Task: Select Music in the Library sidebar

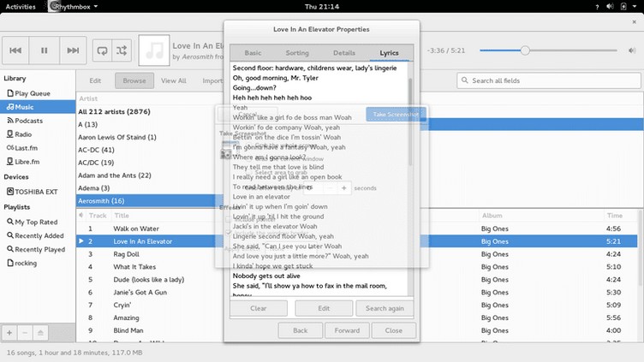Action: click(x=38, y=107)
